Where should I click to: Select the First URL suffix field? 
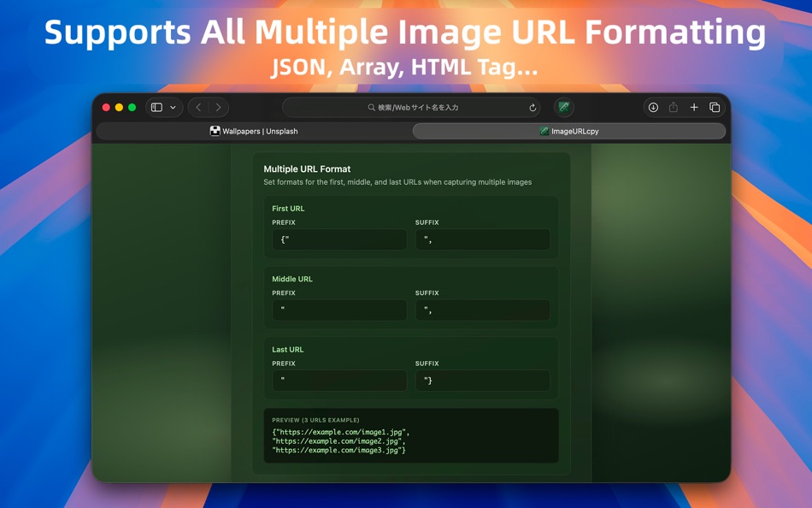point(483,239)
